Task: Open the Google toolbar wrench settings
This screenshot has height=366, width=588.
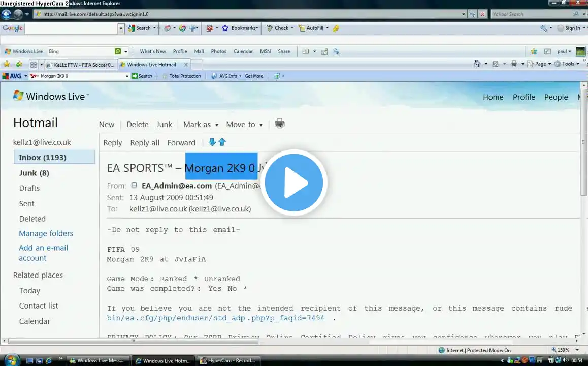Action: [543, 28]
